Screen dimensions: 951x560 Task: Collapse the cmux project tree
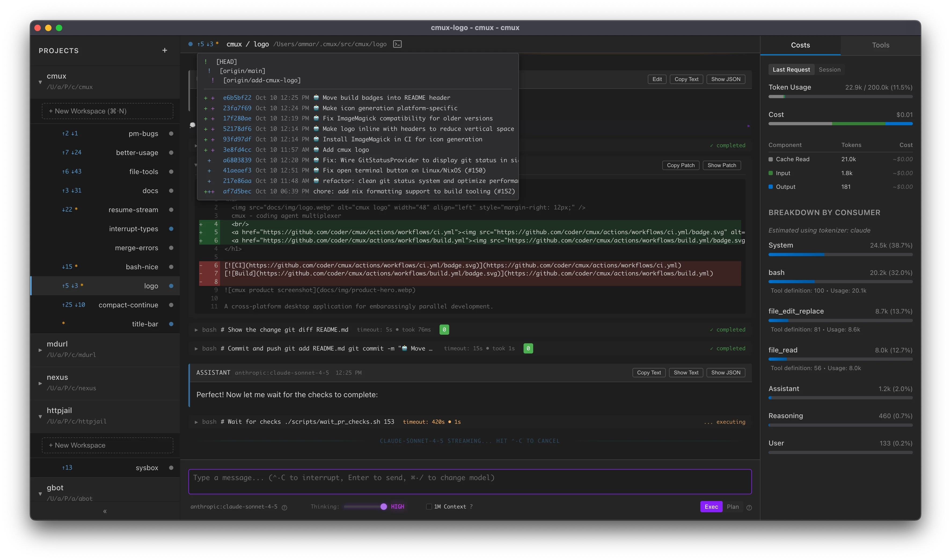40,82
